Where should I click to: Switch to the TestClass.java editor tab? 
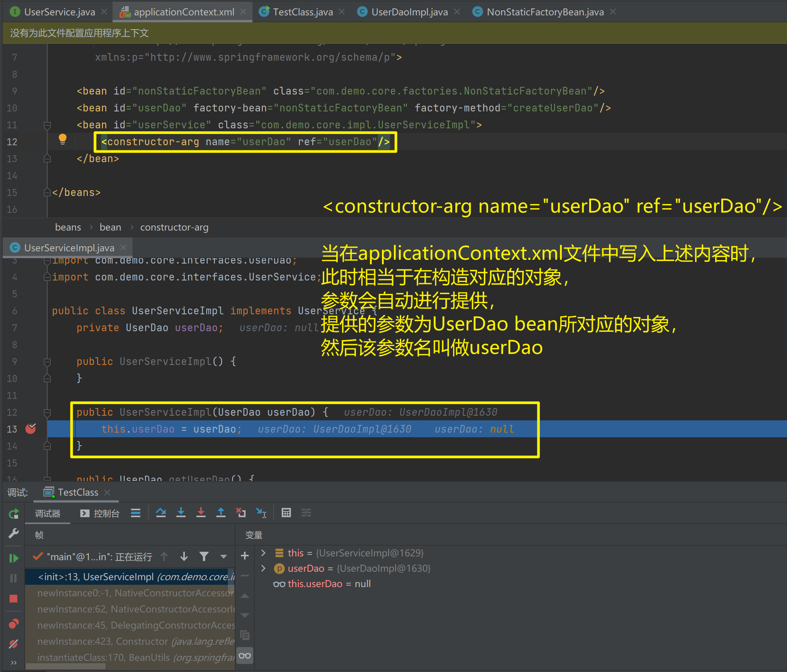coord(302,12)
